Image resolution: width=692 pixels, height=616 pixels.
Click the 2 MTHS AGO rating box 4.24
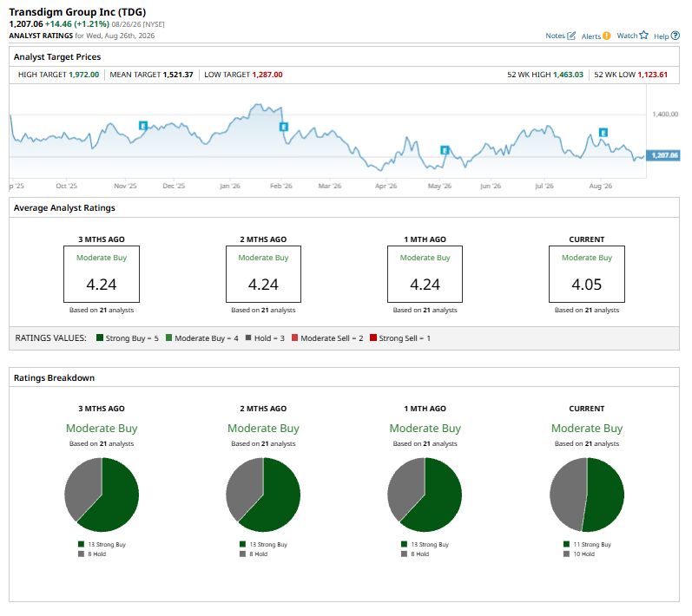click(x=263, y=274)
